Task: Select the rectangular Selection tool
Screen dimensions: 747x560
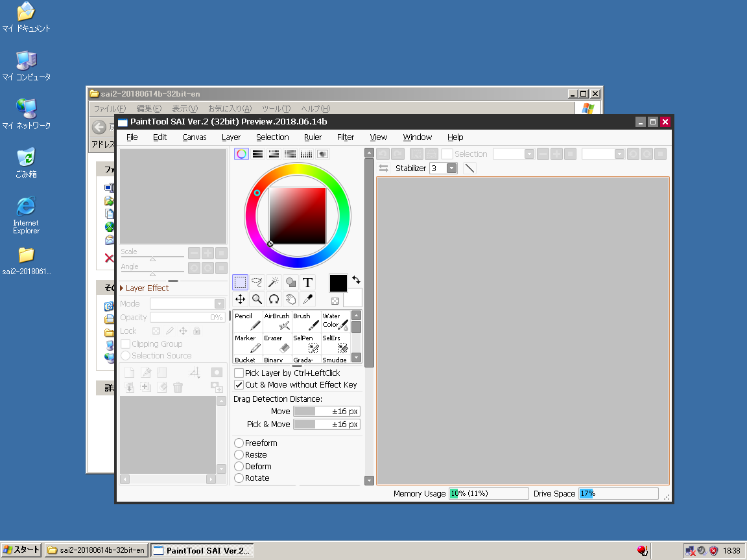Action: [240, 282]
